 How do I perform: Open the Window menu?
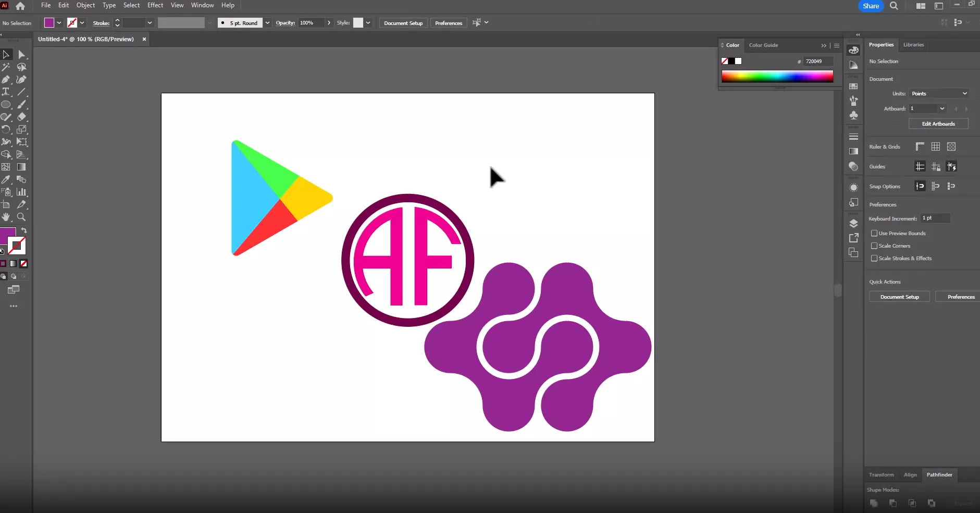point(202,5)
